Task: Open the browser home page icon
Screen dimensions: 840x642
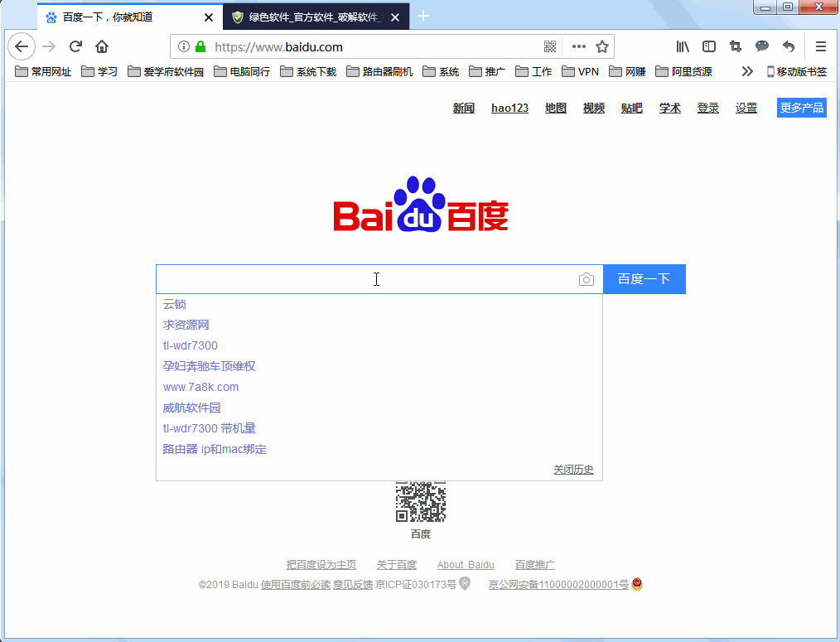Action: coord(102,46)
